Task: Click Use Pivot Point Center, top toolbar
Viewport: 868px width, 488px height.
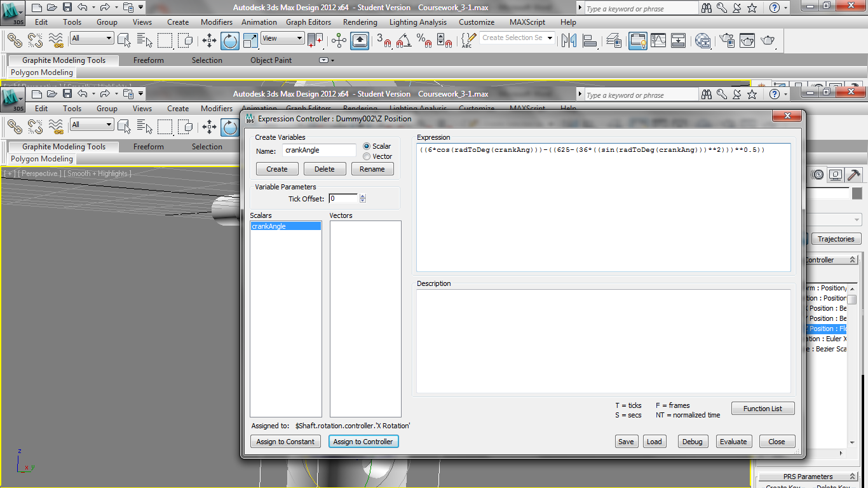Action: pos(315,41)
